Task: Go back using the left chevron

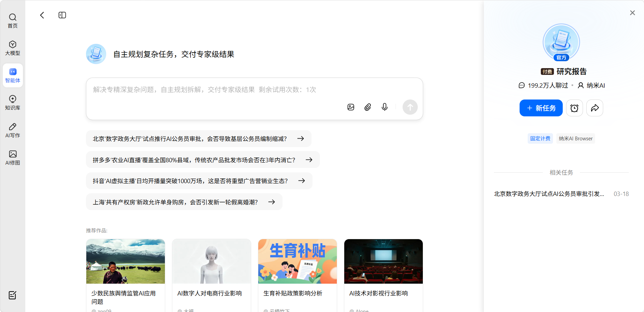Action: (42, 15)
